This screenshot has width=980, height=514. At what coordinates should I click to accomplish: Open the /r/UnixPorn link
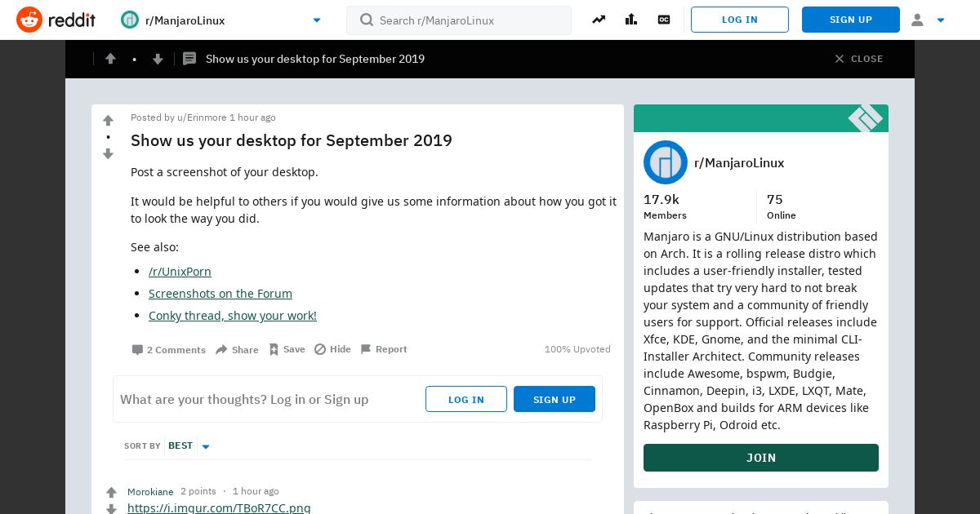tap(180, 271)
